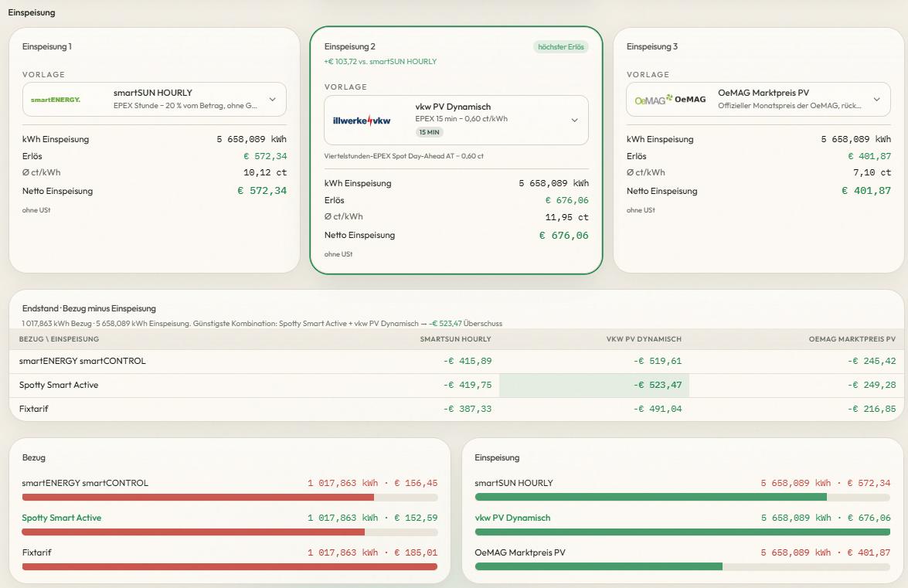908x588 pixels.
Task: Click the Endstand · Bezug minus Einspeisung heading
Action: [89, 308]
